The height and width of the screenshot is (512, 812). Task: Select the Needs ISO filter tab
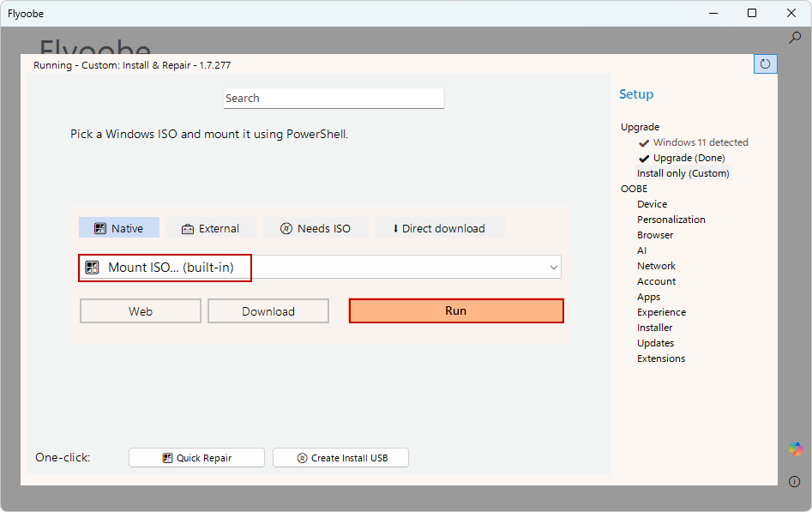click(x=316, y=228)
